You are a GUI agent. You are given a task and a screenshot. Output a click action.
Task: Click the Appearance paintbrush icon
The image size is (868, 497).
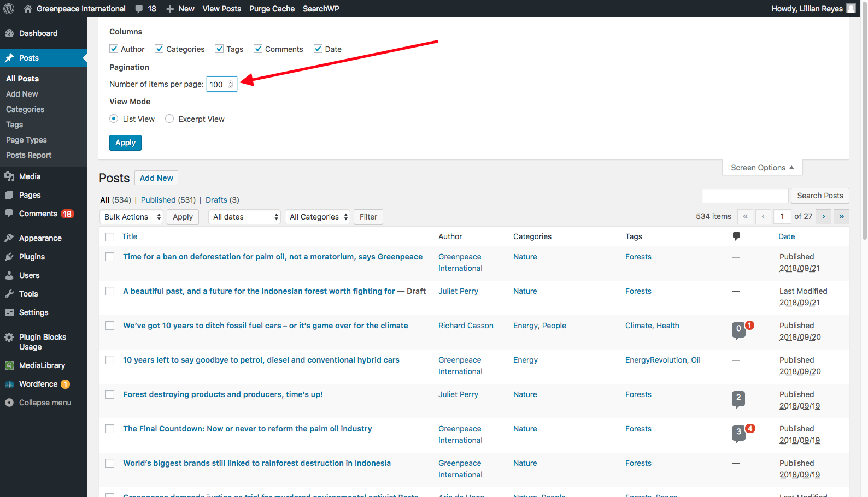point(9,238)
